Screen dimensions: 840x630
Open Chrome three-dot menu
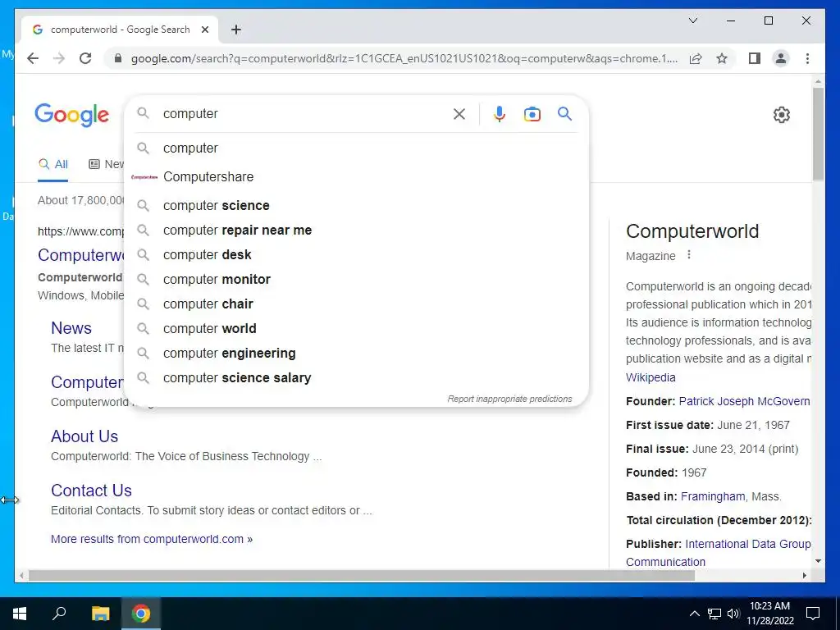click(807, 58)
